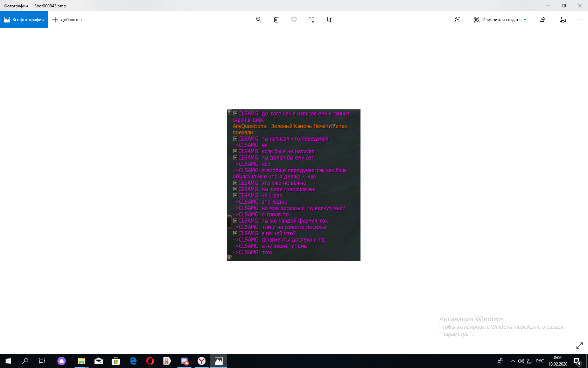This screenshot has height=368, width=588.
Task: Toggle the РУС input language indicator
Action: click(540, 361)
